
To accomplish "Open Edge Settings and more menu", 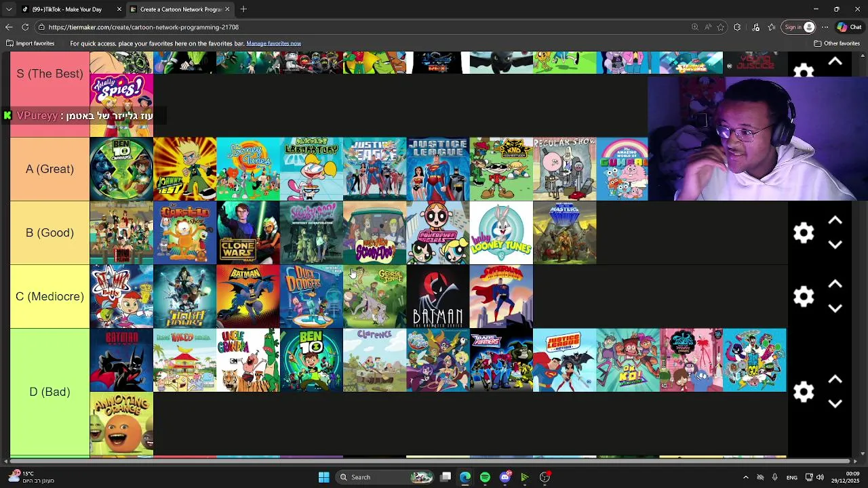I will [x=825, y=27].
